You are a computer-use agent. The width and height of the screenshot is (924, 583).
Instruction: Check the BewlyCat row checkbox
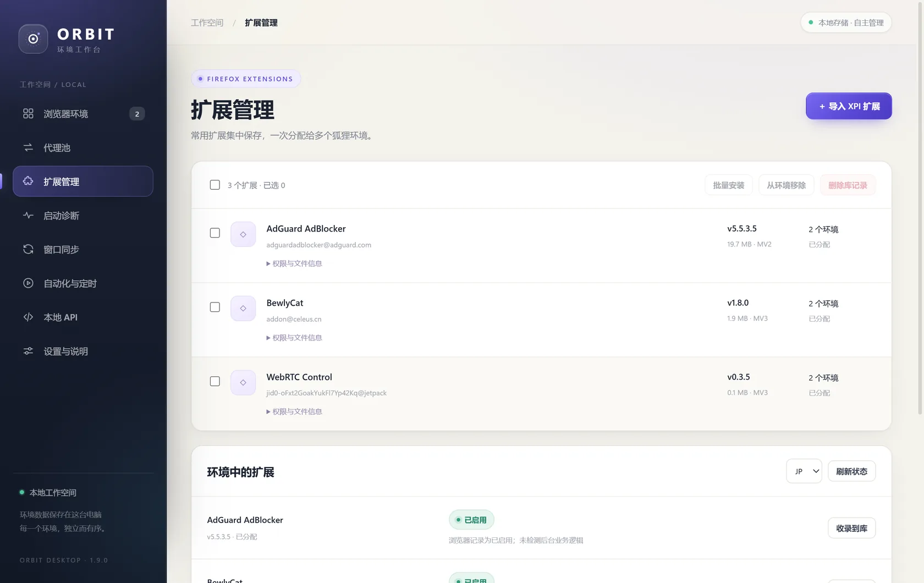(215, 307)
